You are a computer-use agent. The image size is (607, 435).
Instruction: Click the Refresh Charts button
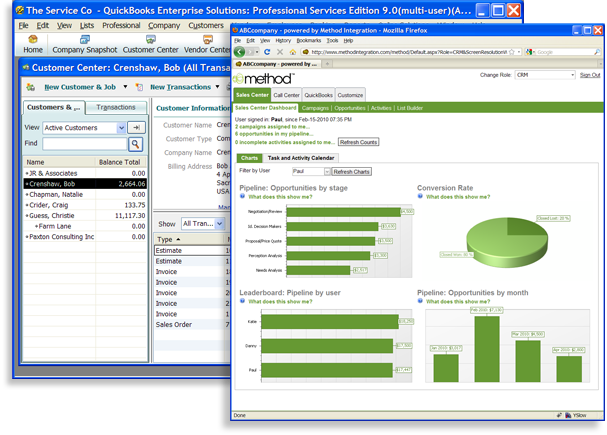tap(352, 171)
